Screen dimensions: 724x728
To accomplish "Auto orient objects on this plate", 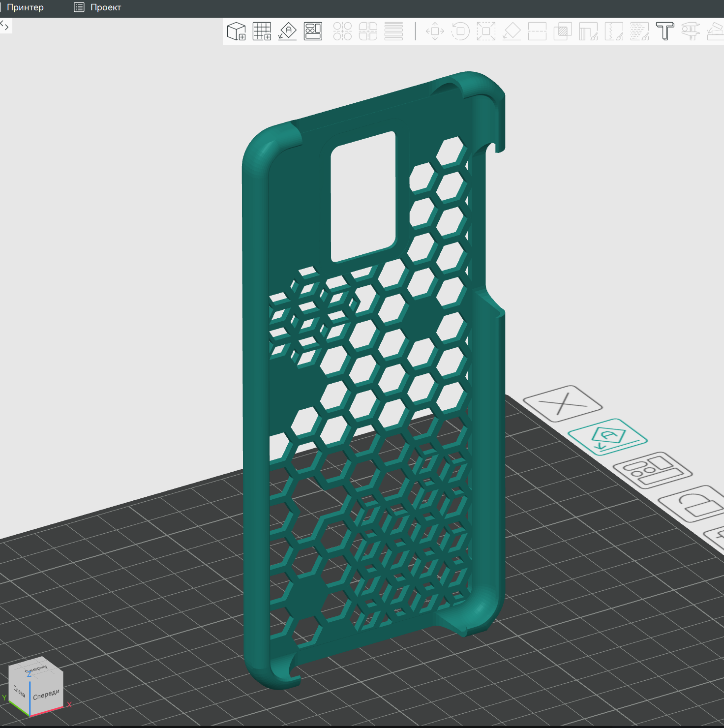I will click(x=607, y=437).
